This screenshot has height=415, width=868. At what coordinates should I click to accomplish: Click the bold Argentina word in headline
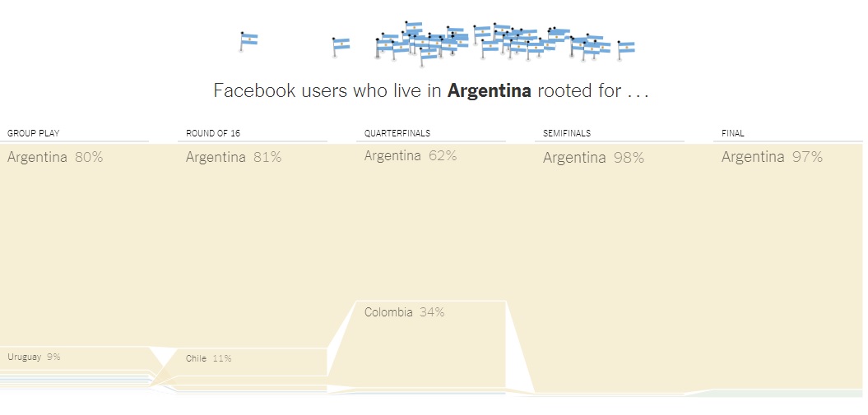tap(490, 90)
